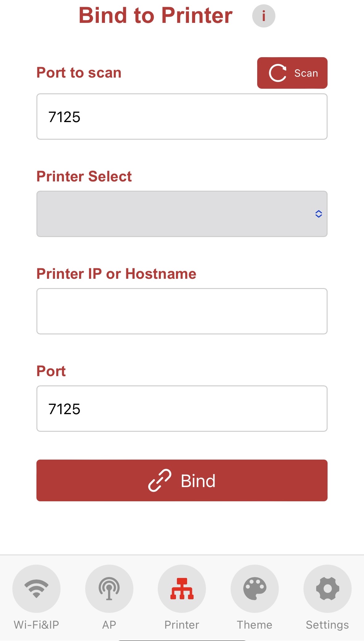Switch to the Wi-Fi&IP tab label
The image size is (364, 641).
pyautogui.click(x=36, y=625)
